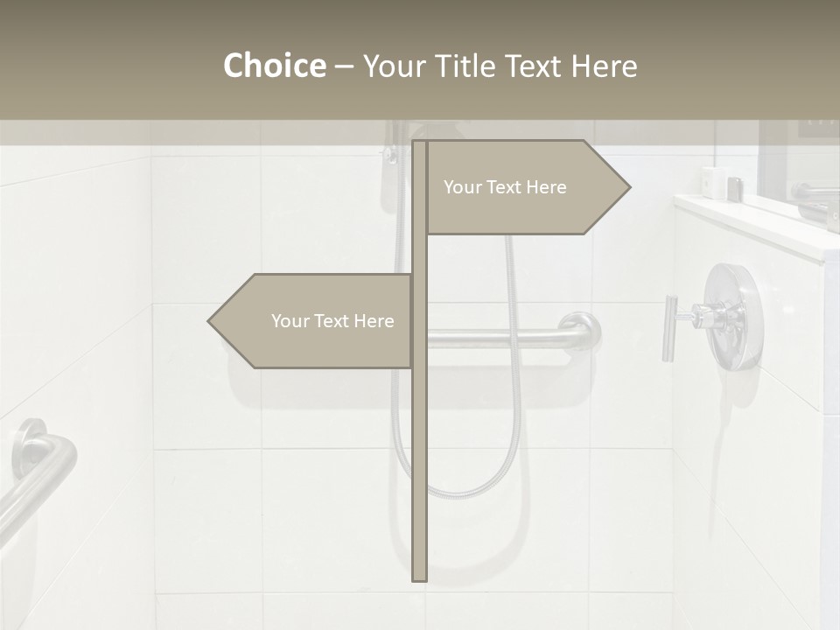This screenshot has height=630, width=840.
Task: Click the white cup on the shelf
Action: click(x=713, y=182)
